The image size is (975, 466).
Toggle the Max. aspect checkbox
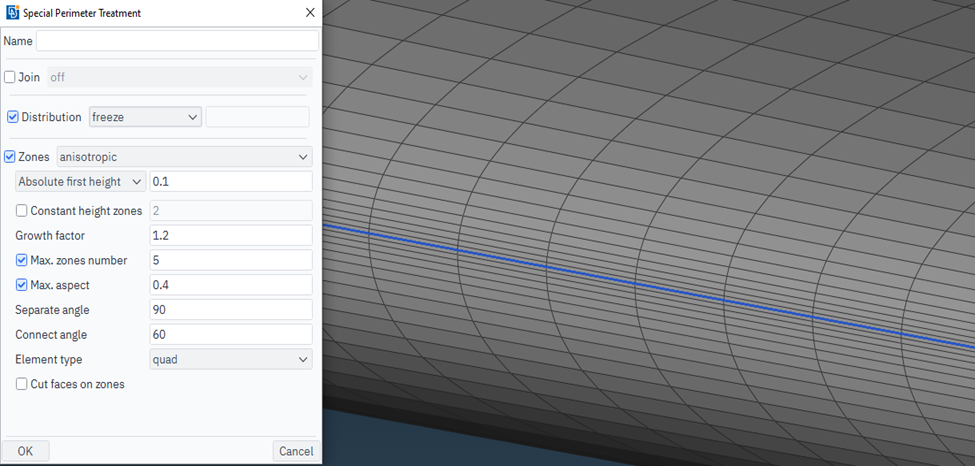click(22, 285)
